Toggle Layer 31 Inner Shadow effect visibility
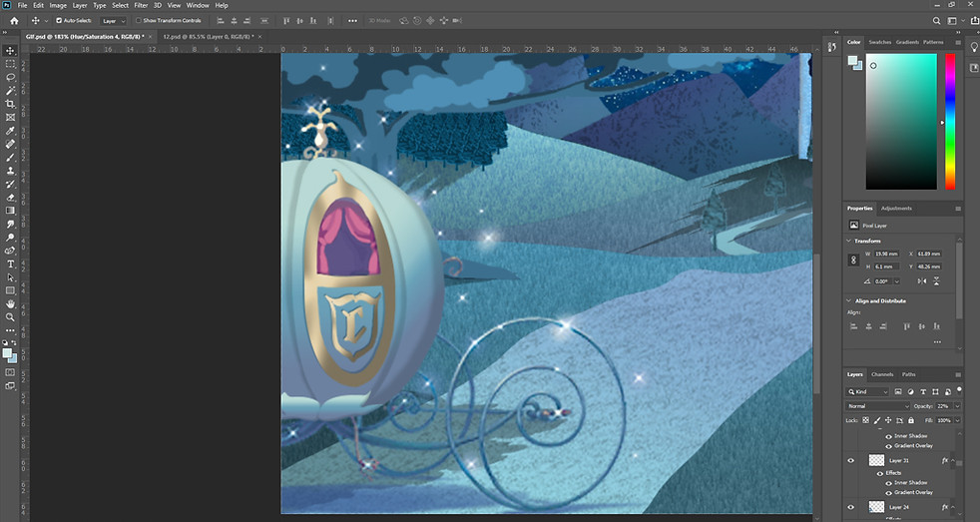Viewport: 980px width, 522px height. [x=889, y=483]
